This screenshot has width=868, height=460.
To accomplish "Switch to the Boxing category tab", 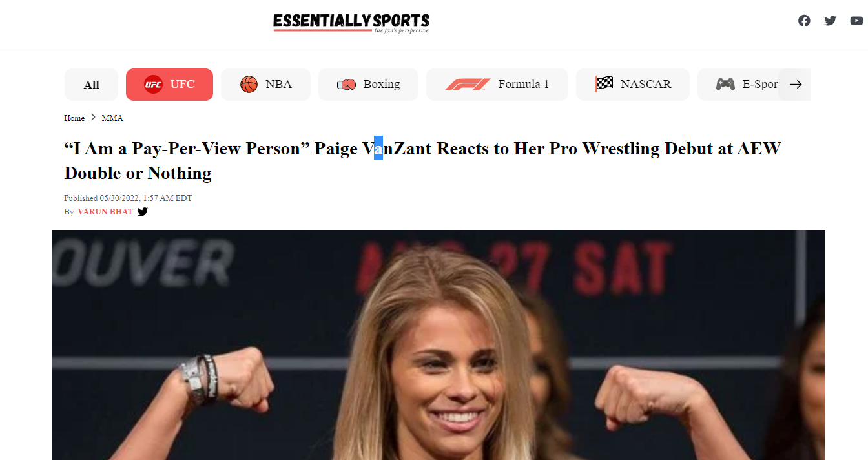I will 368,85.
